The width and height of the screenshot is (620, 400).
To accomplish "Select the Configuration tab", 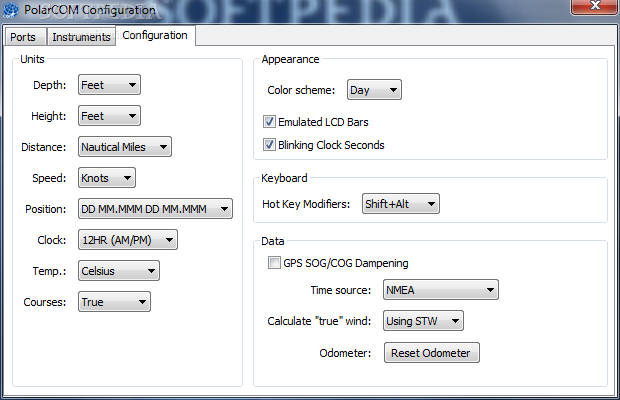I will click(x=155, y=36).
